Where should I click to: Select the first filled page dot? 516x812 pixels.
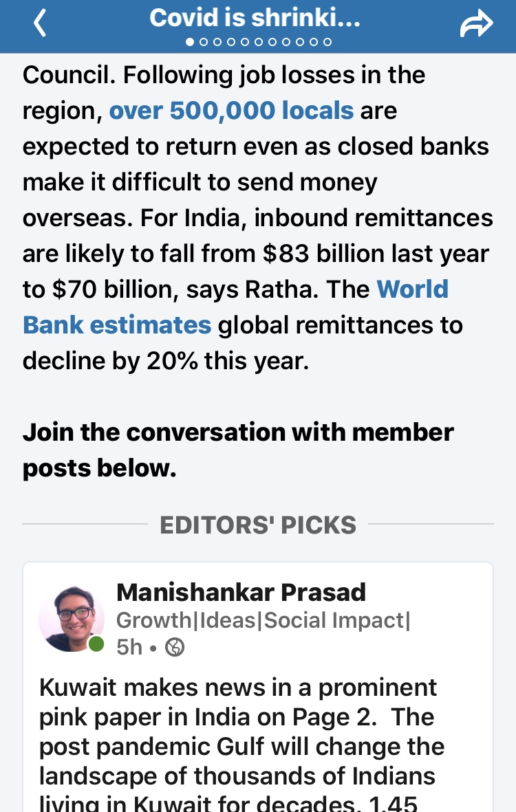pyautogui.click(x=189, y=42)
